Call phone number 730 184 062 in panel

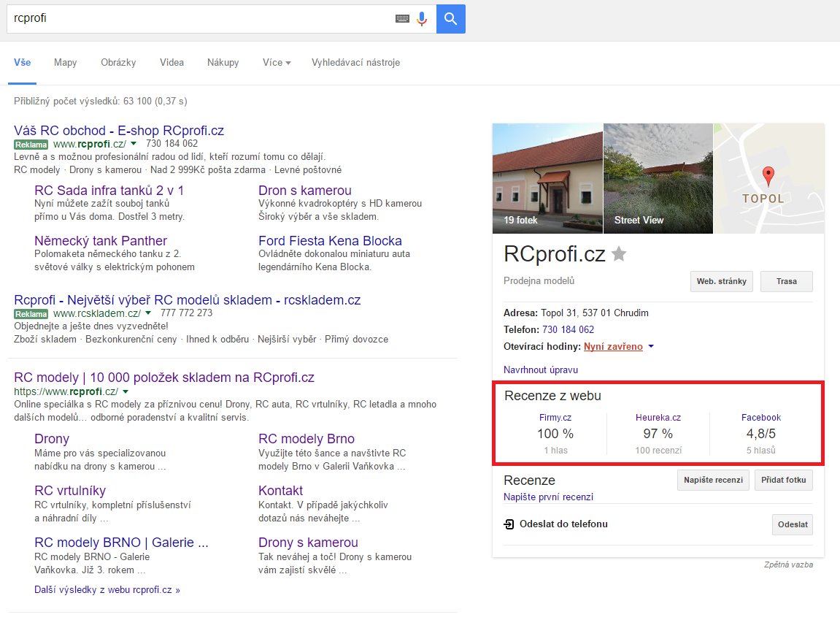click(568, 329)
